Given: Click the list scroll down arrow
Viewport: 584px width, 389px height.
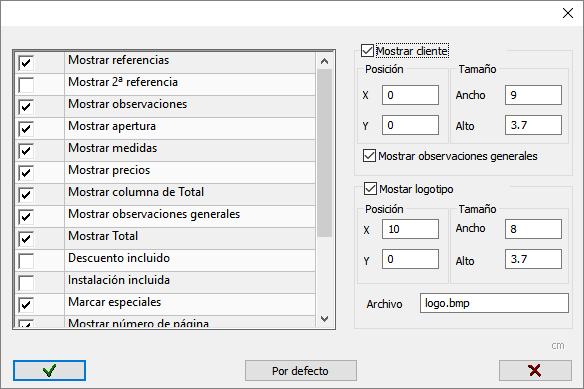Looking at the screenshot, I should pos(324,319).
